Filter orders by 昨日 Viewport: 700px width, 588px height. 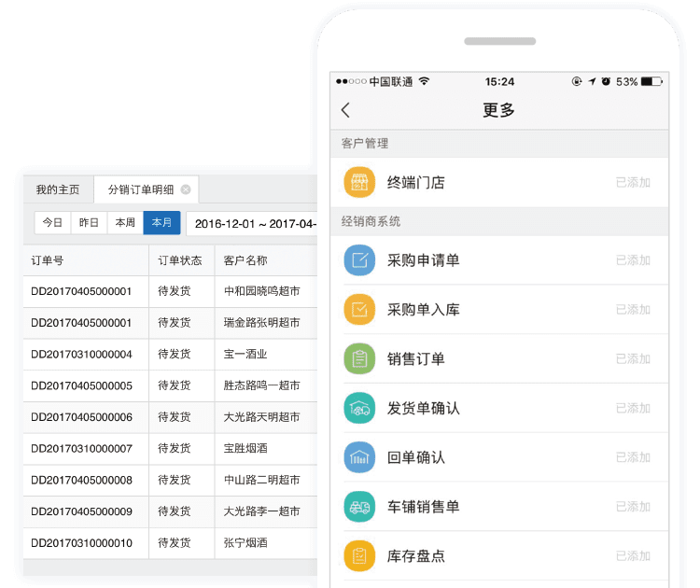pos(89,223)
